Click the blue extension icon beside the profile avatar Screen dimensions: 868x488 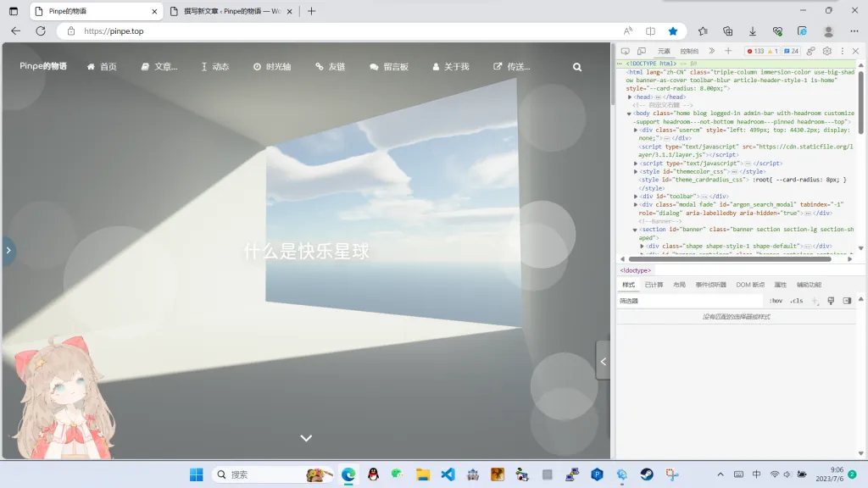[x=802, y=31]
